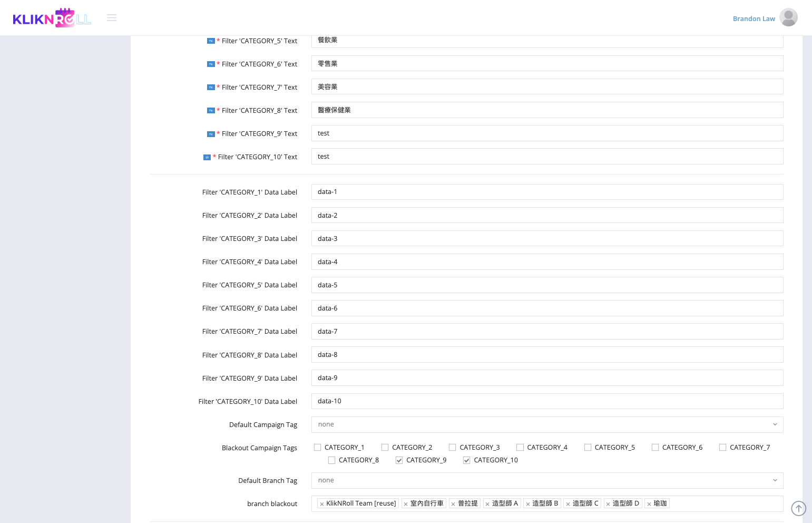Check CATEGORY_1 blackout campaign tag
This screenshot has height=523, width=812.
click(317, 447)
